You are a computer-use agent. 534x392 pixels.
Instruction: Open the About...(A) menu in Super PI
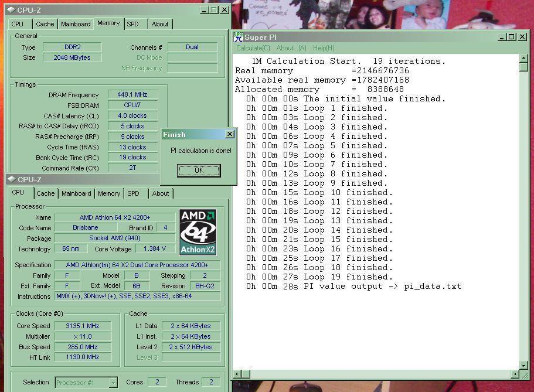tap(291, 48)
